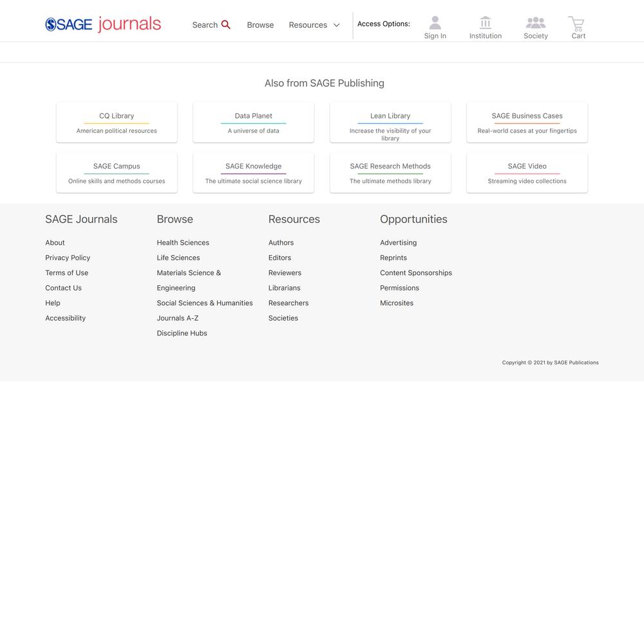Open the CQ Library card

click(117, 122)
